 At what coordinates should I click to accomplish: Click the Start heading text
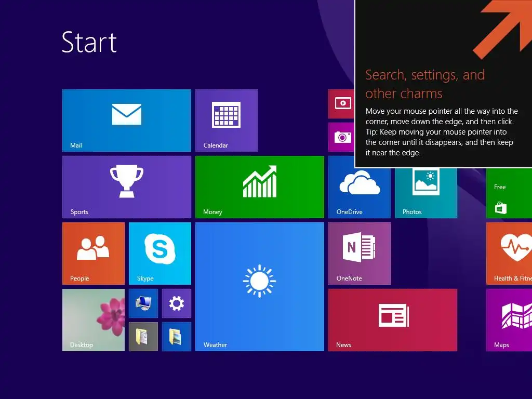[89, 43]
